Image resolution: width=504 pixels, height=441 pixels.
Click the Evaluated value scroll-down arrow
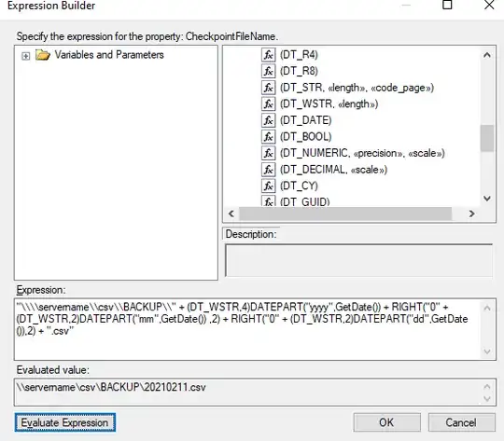click(x=487, y=399)
